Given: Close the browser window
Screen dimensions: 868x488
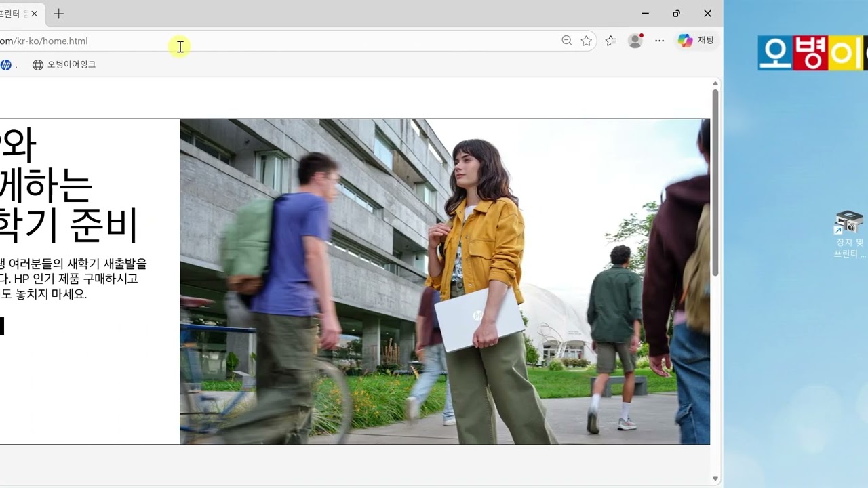Looking at the screenshot, I should (x=707, y=14).
